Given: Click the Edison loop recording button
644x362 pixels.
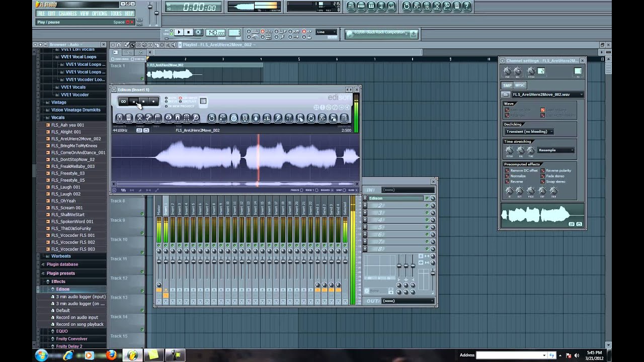Looking at the screenshot, I should coord(123,102).
